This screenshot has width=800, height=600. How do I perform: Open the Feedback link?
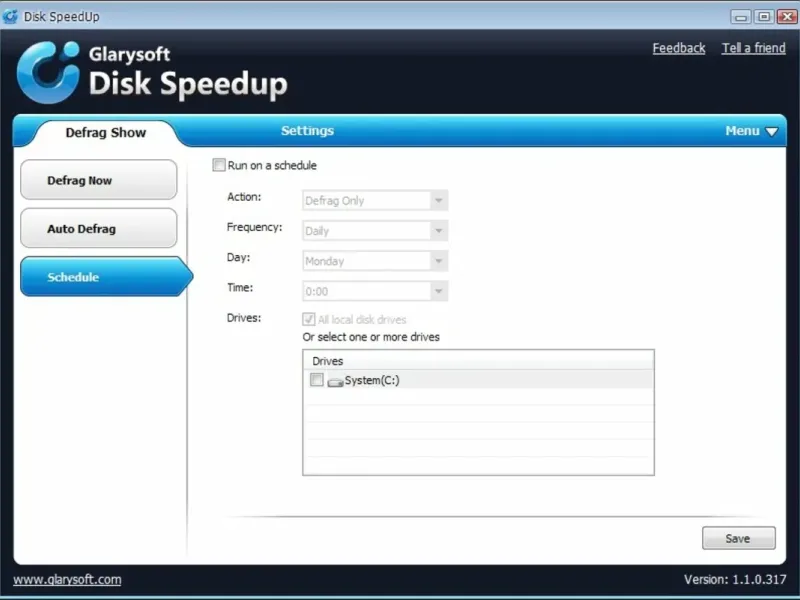click(x=679, y=48)
